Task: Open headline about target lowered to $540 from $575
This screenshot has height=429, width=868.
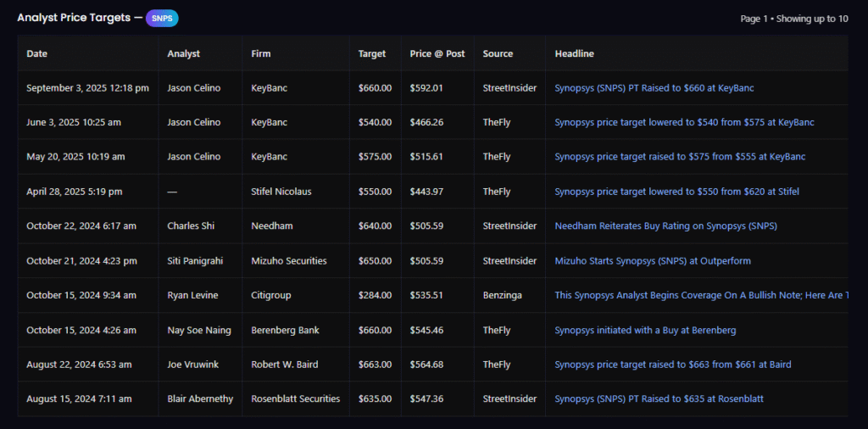Action: click(684, 122)
